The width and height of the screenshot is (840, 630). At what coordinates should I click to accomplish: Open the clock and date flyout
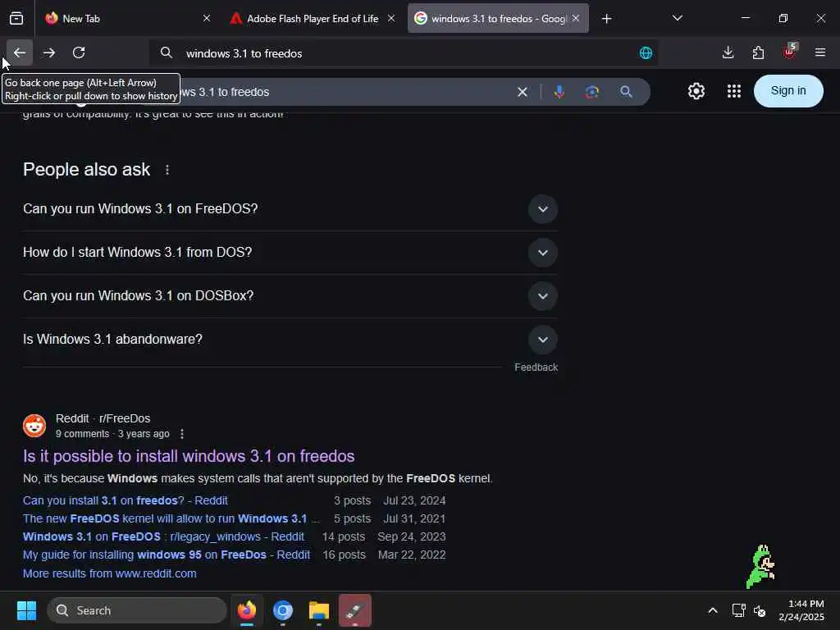[x=801, y=610]
